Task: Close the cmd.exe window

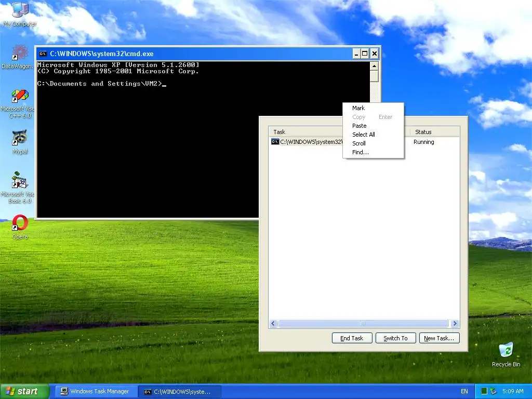Action: click(x=374, y=54)
